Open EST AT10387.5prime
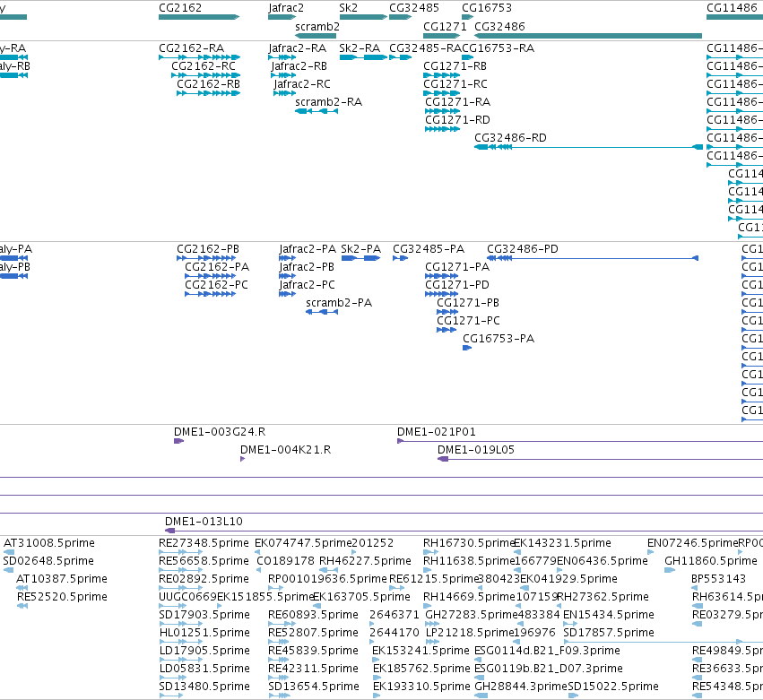The width and height of the screenshot is (763, 700). (x=22, y=588)
